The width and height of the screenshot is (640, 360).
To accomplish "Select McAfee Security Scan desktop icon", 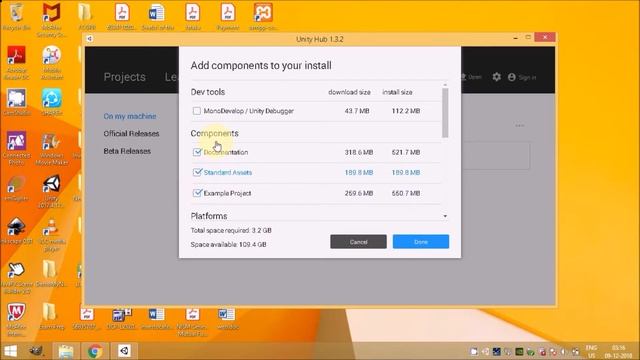I will 52,20.
